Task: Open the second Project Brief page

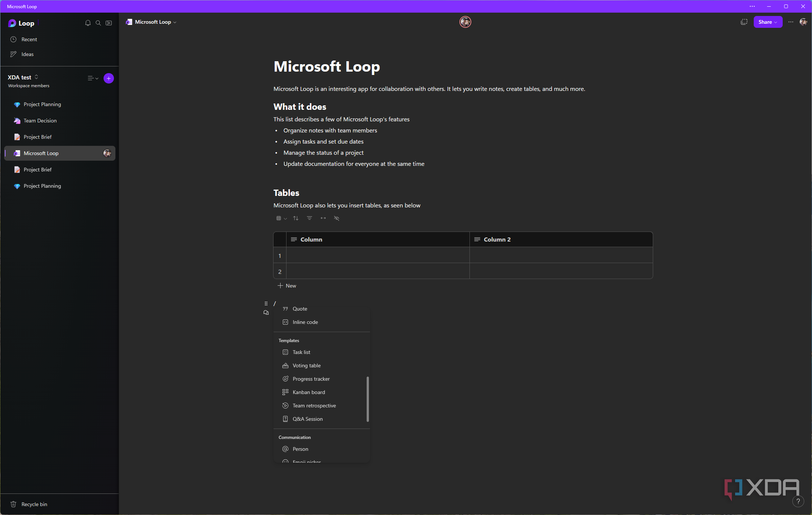Action: tap(59, 170)
